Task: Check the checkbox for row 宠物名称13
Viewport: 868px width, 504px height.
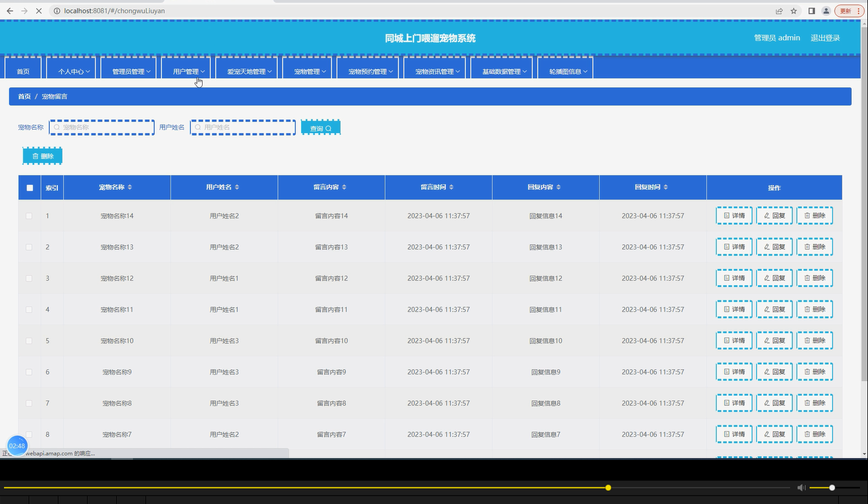Action: point(29,247)
